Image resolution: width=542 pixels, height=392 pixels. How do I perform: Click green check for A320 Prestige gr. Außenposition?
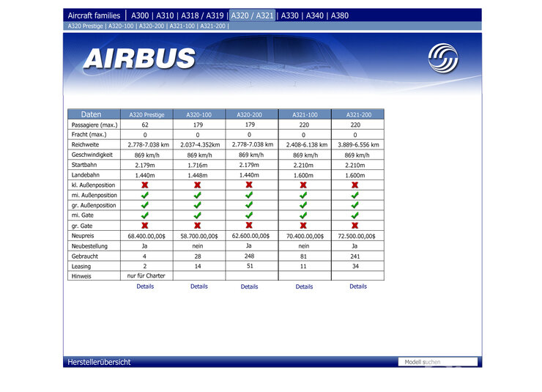[x=145, y=205]
